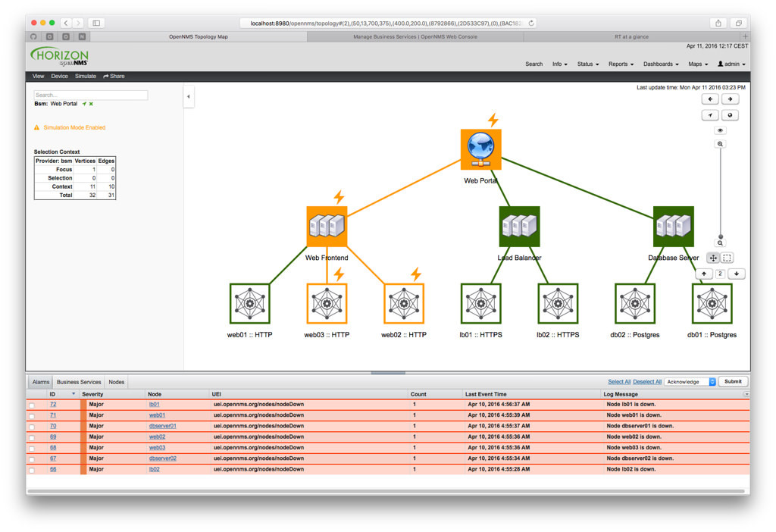Open alarm ID 72 link
The image size is (776, 532).
pos(53,405)
